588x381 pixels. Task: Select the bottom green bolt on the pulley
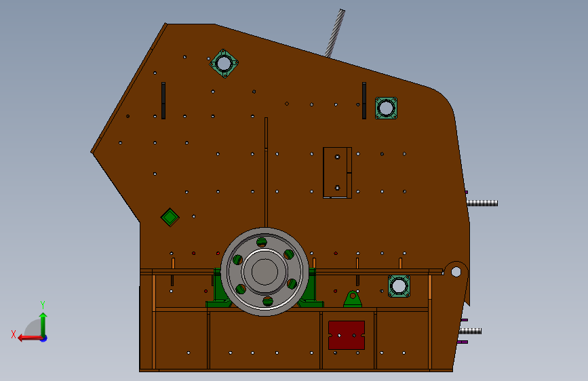tap(268, 301)
